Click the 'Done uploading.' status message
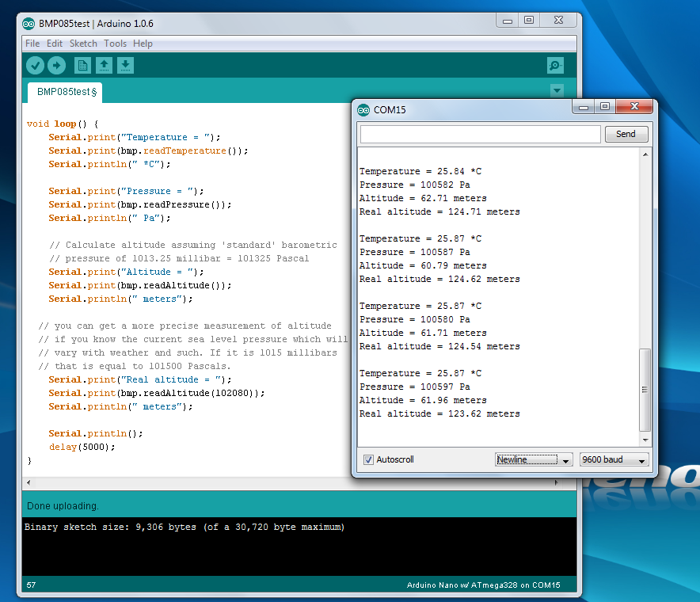The image size is (700, 602). click(x=63, y=506)
